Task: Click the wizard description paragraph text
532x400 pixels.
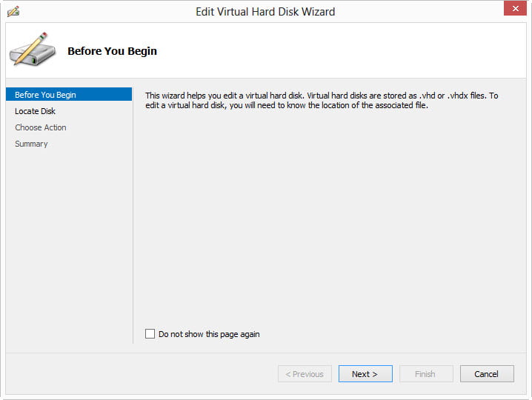Action: coord(322,101)
